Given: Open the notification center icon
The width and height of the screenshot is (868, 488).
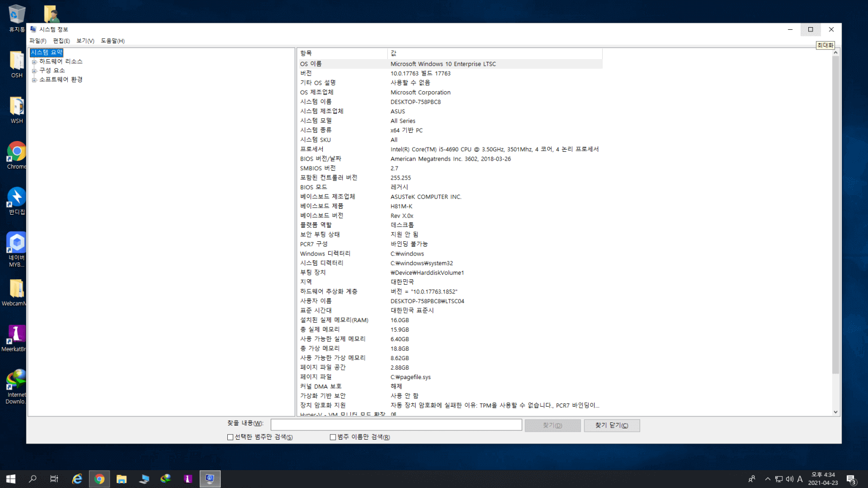Looking at the screenshot, I should click(851, 479).
